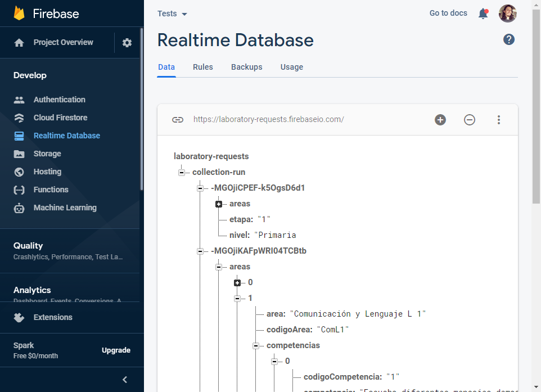Collapse areas under -MGOjiKAFpWRI04TCBtb

[219, 267]
